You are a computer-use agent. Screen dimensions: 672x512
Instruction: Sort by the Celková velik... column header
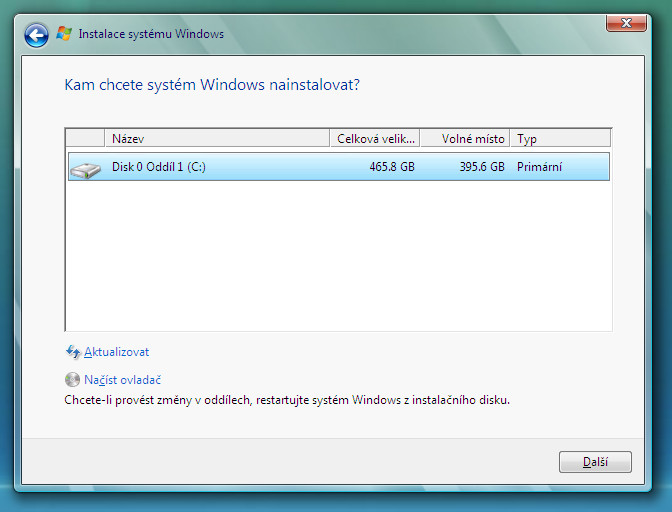click(375, 139)
